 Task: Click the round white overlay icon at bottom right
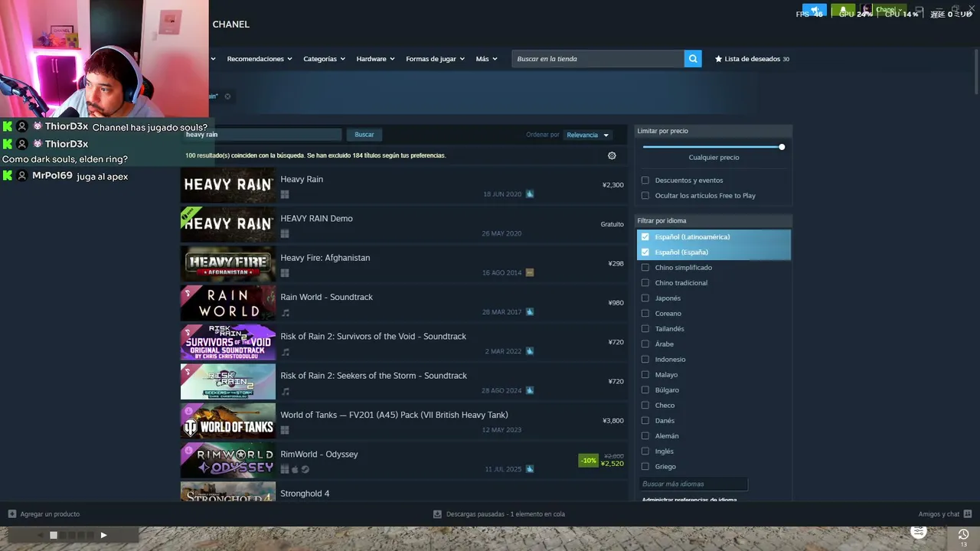[919, 531]
